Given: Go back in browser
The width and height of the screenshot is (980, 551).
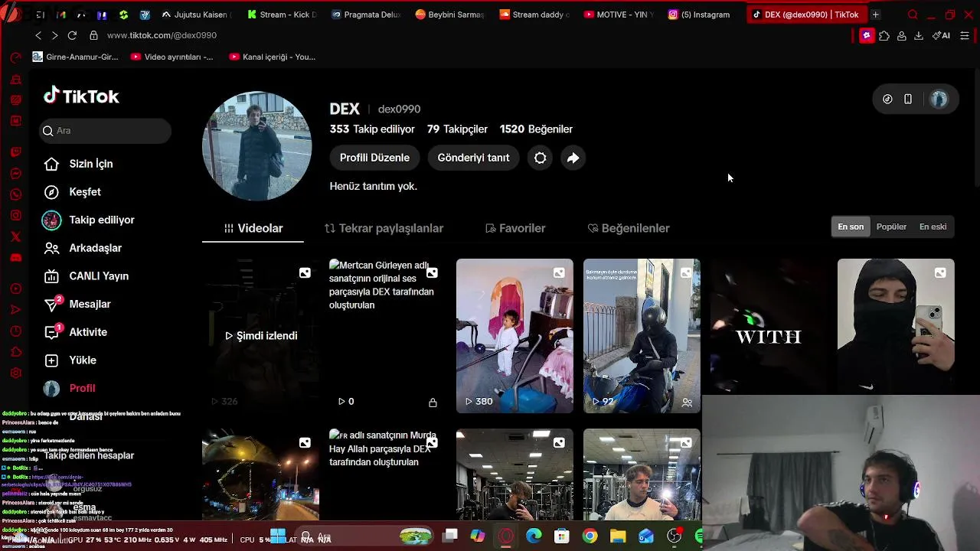Looking at the screenshot, I should [x=38, y=35].
